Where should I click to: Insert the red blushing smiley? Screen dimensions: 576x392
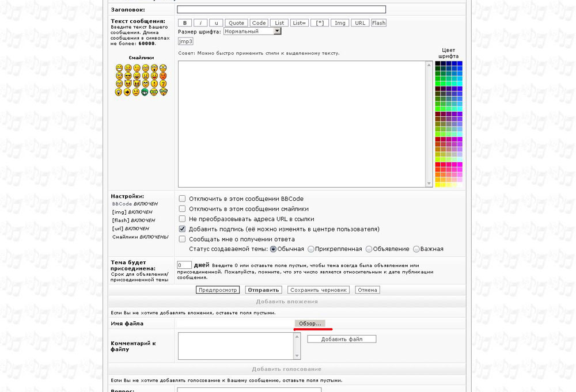pos(163,76)
